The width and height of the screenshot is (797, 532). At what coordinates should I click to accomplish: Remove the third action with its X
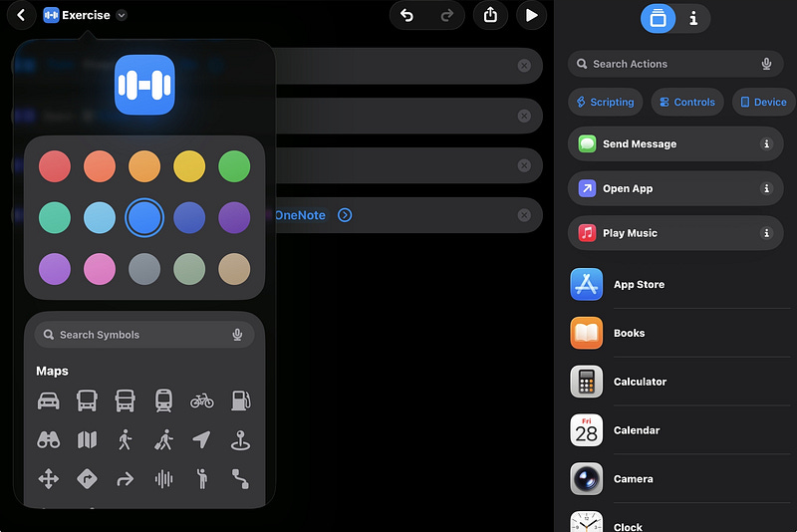click(x=524, y=165)
